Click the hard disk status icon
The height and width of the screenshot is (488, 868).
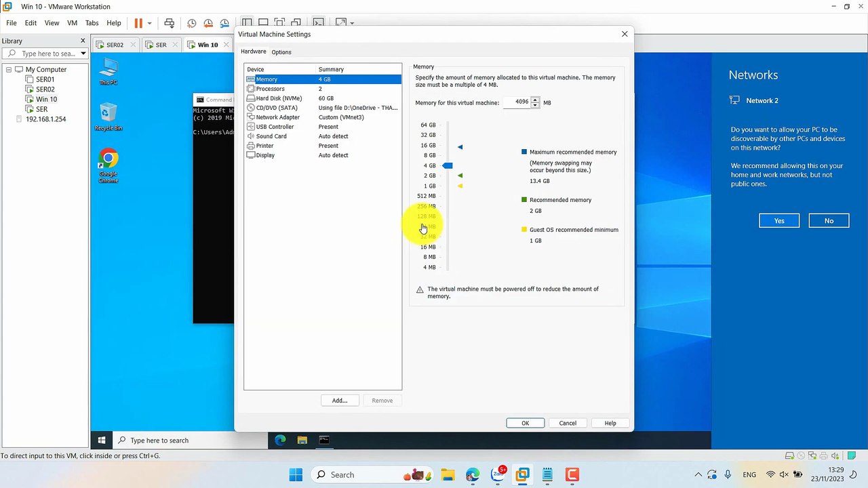coord(789,455)
